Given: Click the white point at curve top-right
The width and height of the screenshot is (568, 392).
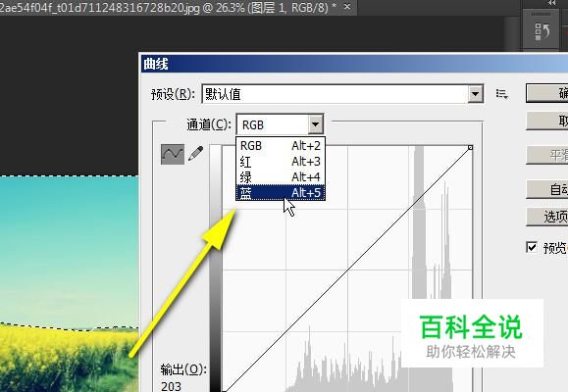Looking at the screenshot, I should tap(470, 147).
